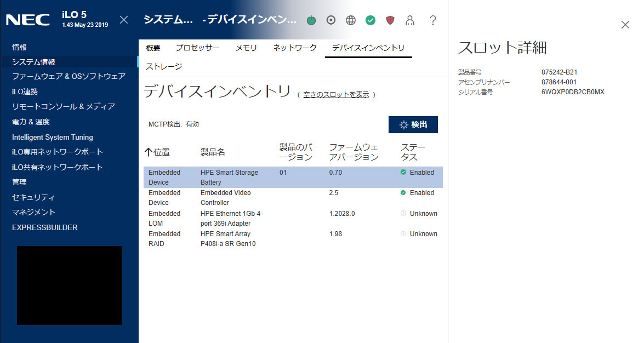
Task: Sort by ステータス column header
Action: (x=413, y=152)
